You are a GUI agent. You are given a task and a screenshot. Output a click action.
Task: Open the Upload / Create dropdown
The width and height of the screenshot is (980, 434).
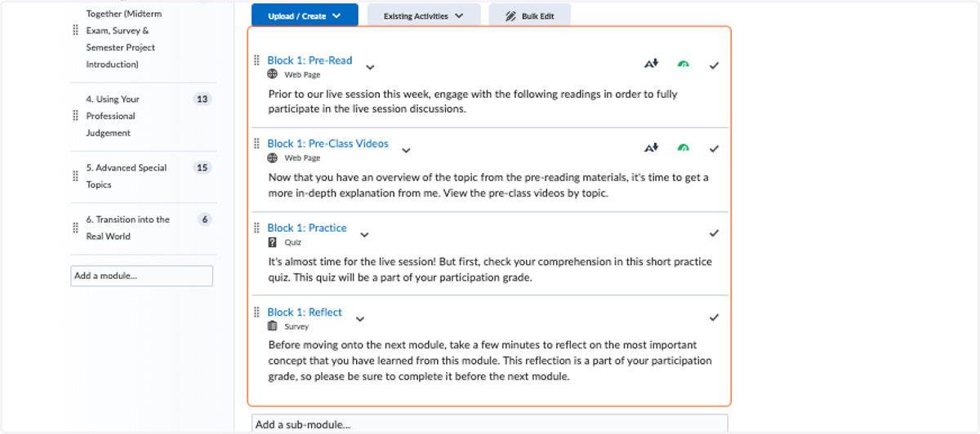coord(305,15)
